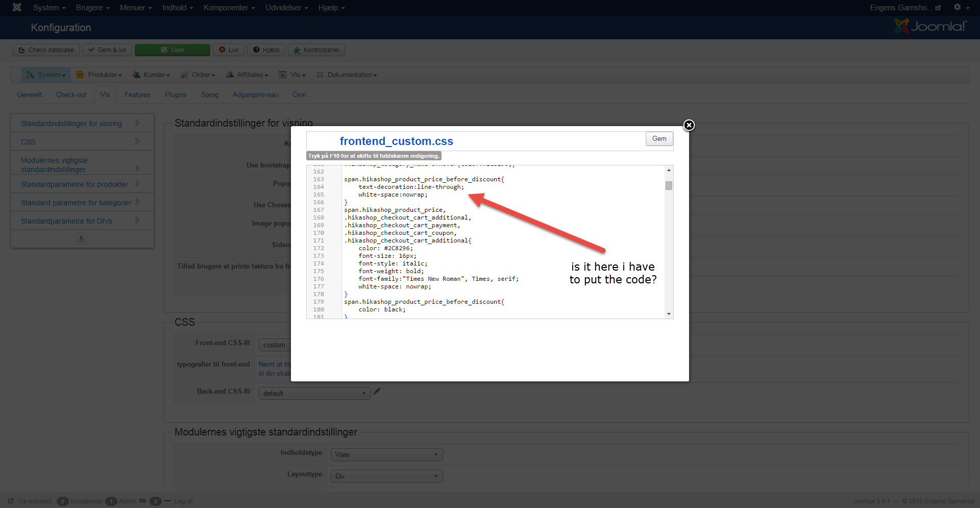980x508 pixels.
Task: Click the line 165 'white-space:nowrap;' code
Action: (393, 195)
